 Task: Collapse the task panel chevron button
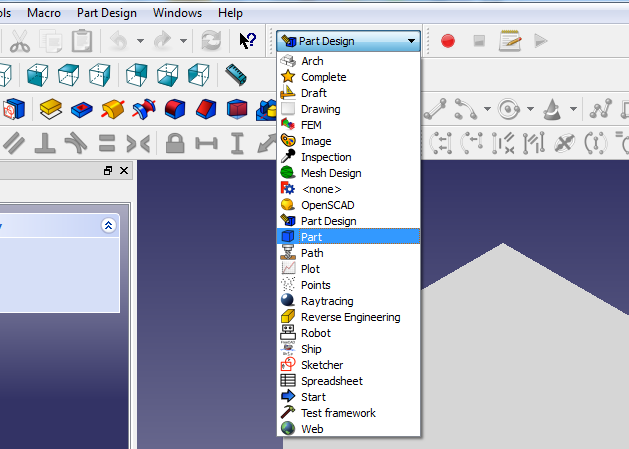(108, 226)
